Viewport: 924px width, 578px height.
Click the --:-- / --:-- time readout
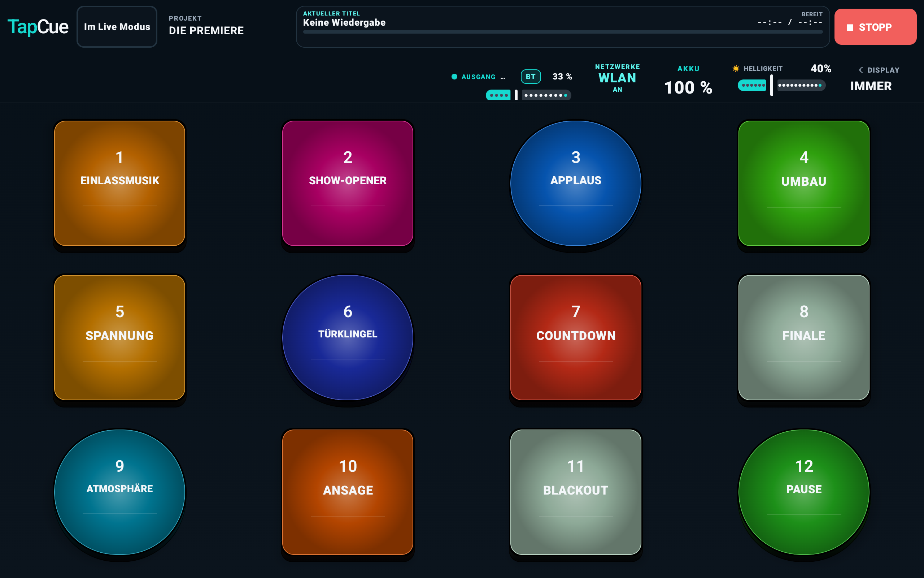(x=790, y=22)
